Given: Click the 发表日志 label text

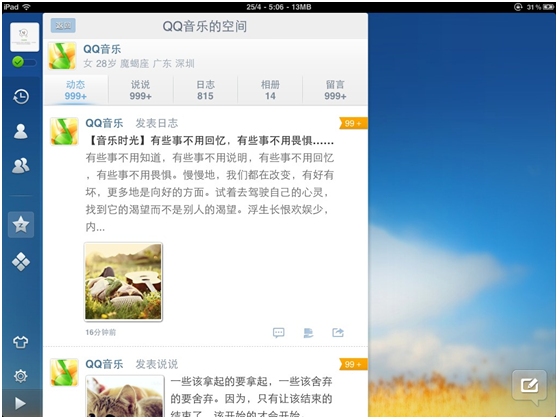Looking at the screenshot, I should (x=157, y=123).
